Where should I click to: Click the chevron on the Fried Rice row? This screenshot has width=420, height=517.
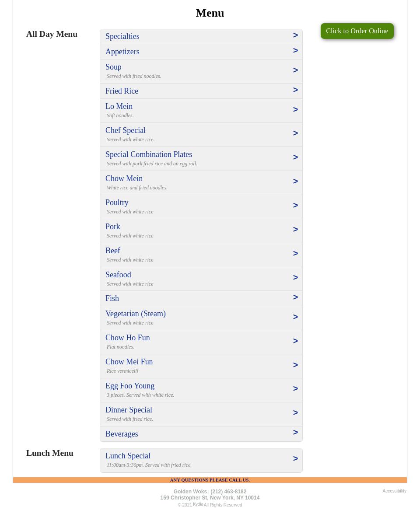[295, 90]
